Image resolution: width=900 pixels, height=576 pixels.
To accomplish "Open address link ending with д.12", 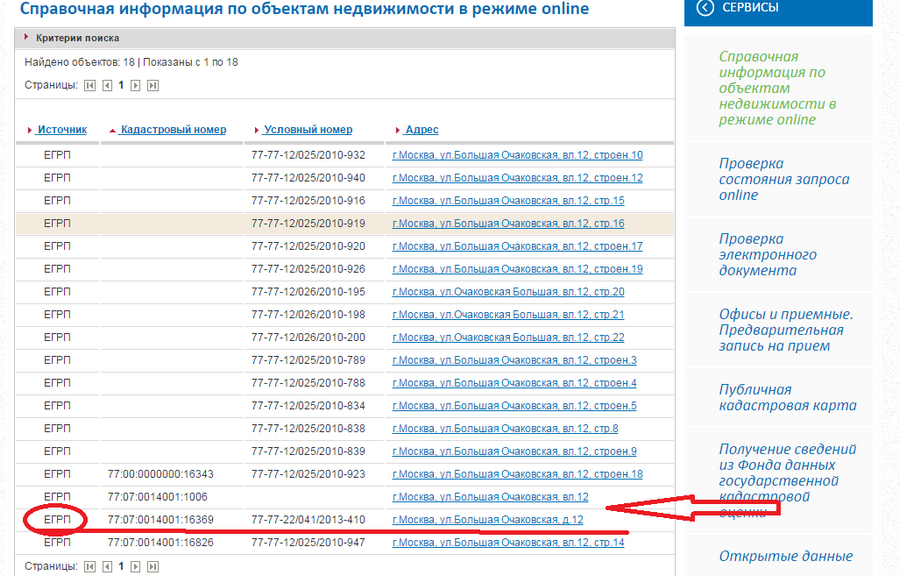I will coord(487,520).
